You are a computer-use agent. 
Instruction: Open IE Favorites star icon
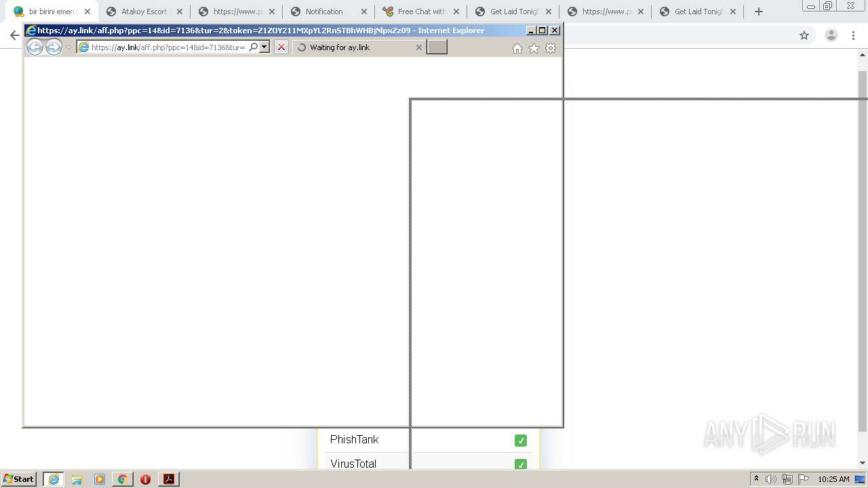[x=534, y=48]
